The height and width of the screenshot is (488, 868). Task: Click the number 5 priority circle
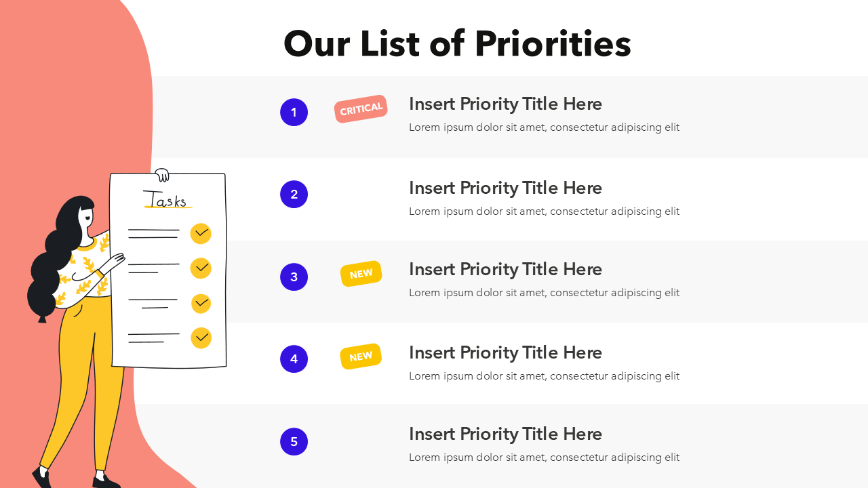294,442
